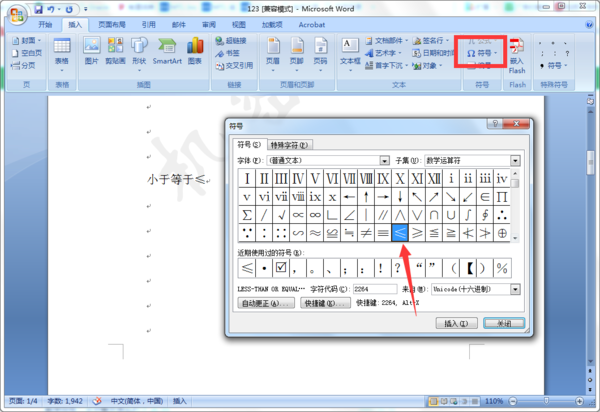Select the summation ∑ symbol in grid

click(247, 215)
